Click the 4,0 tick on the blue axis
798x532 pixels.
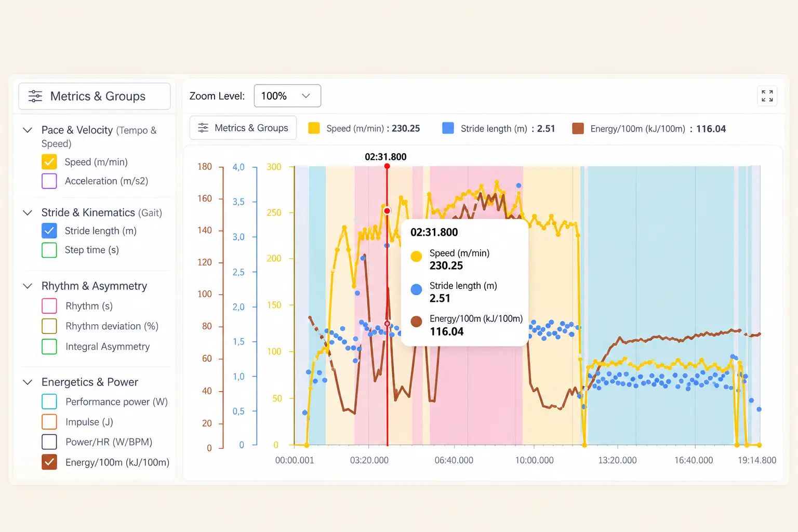(238, 167)
